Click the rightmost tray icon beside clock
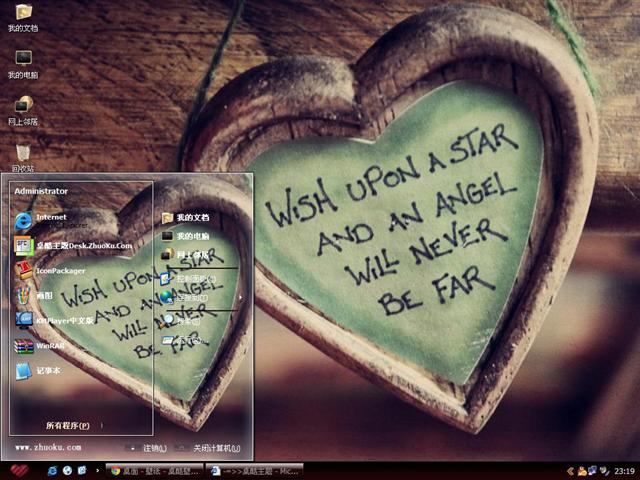The width and height of the screenshot is (640, 480). click(x=604, y=471)
